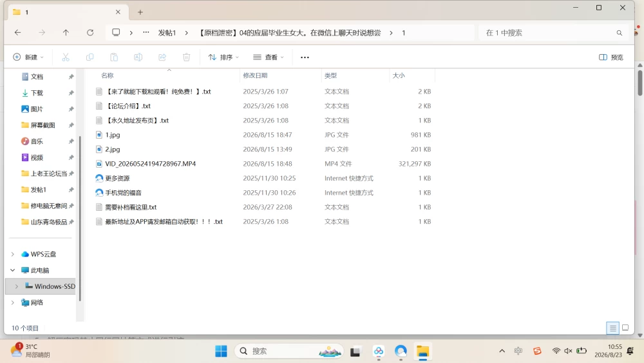Open the weather widget on taskbar

(x=30, y=351)
